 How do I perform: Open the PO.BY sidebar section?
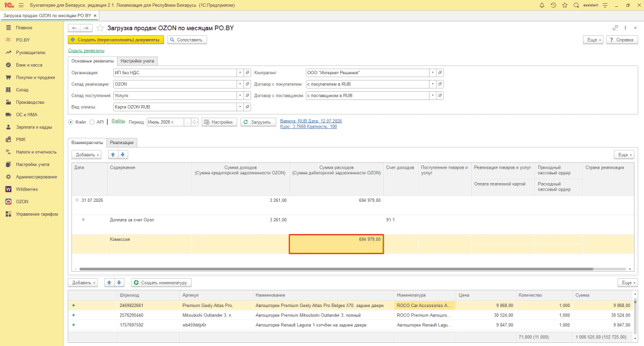click(x=23, y=40)
